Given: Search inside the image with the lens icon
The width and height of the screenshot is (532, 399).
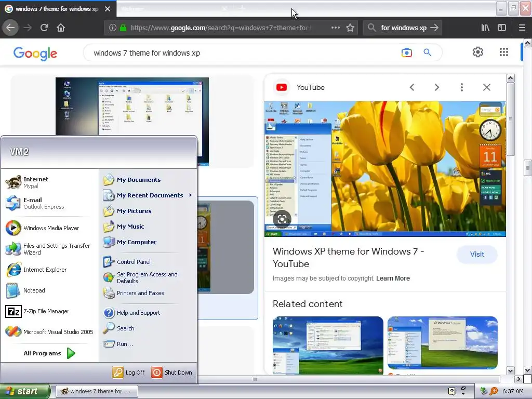Looking at the screenshot, I should pyautogui.click(x=282, y=219).
